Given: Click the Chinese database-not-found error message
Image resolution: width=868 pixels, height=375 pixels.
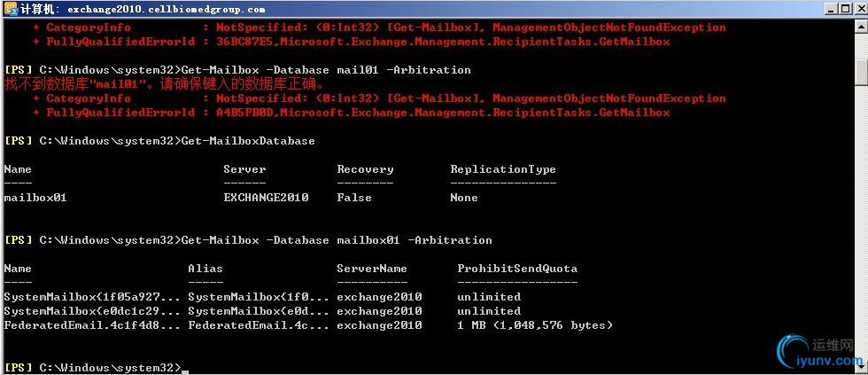Looking at the screenshot, I should 164,84.
